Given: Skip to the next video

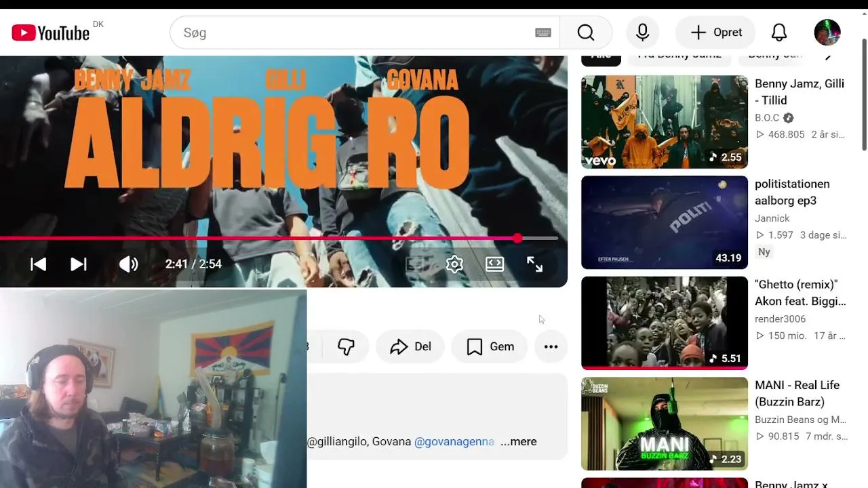Looking at the screenshot, I should (x=79, y=264).
